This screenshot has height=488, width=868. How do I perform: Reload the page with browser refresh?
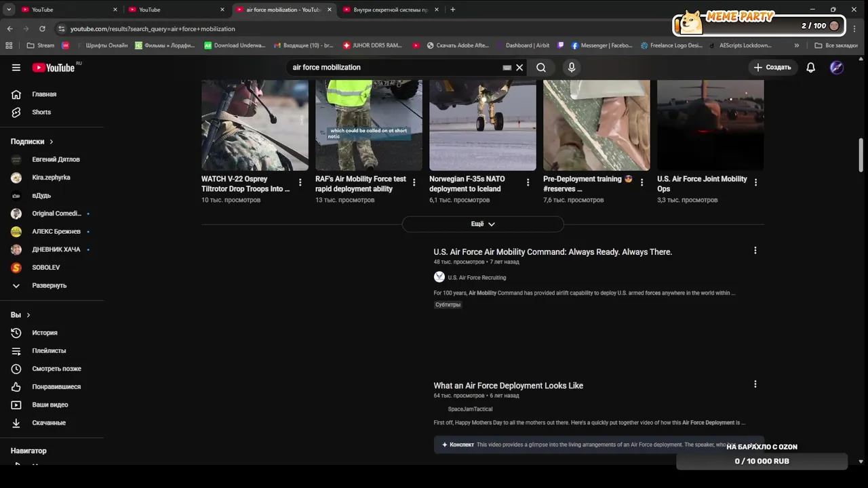[x=42, y=29]
